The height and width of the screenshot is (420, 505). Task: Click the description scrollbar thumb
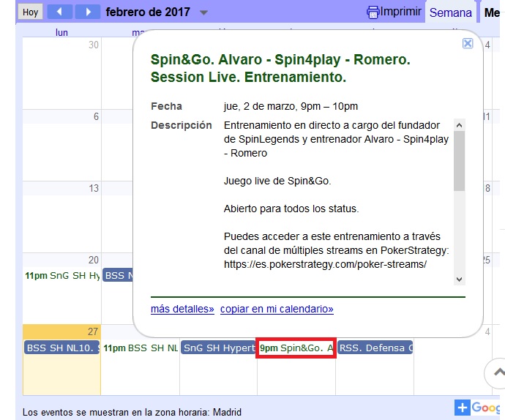point(459,161)
